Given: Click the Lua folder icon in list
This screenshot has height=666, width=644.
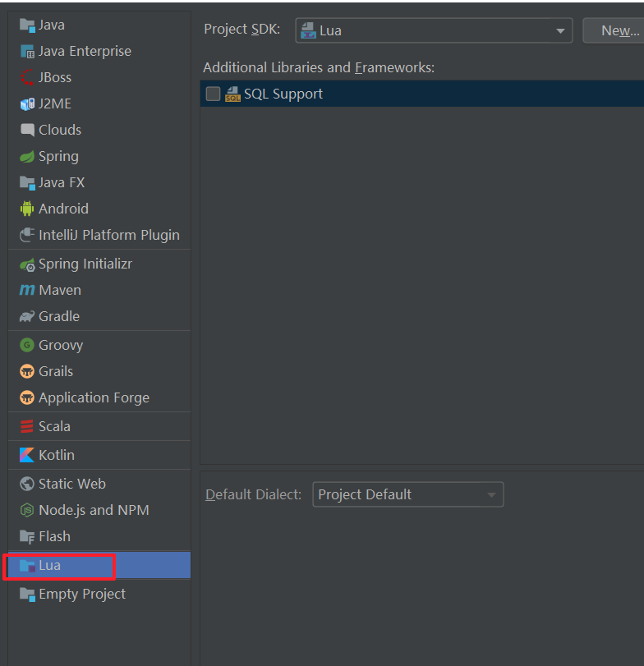Looking at the screenshot, I should tap(27, 566).
